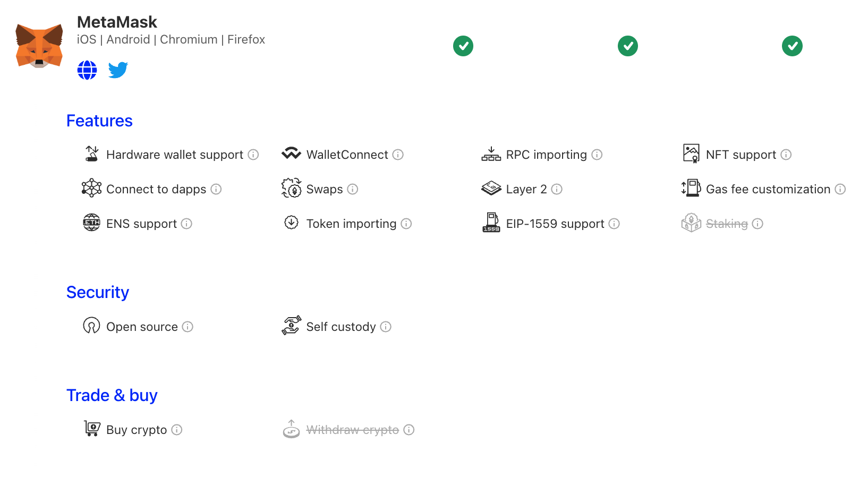The width and height of the screenshot is (868, 477).
Task: Open the MetaMask website globe icon
Action: (87, 70)
